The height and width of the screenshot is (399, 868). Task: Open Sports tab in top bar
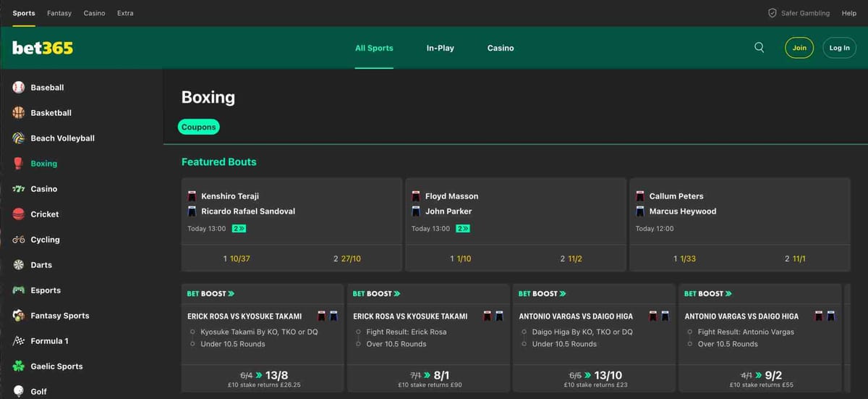(24, 13)
